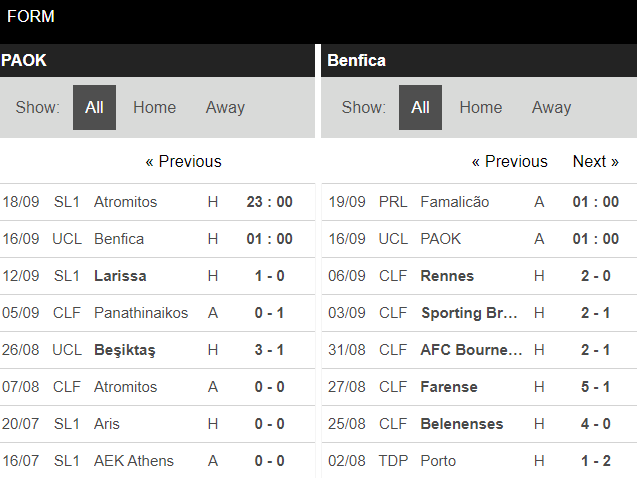This screenshot has width=637, height=478.
Task: Open Farense 5 - 1 match result
Action: [x=596, y=387]
